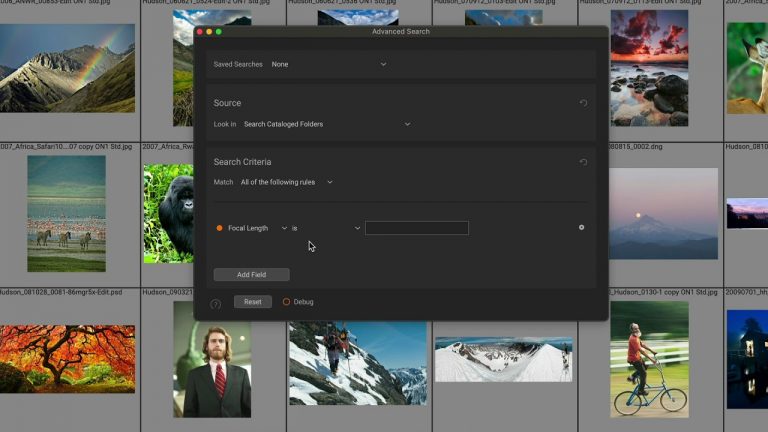768x432 pixels.
Task: Open the 'is' operator dropdown
Action: (x=326, y=228)
